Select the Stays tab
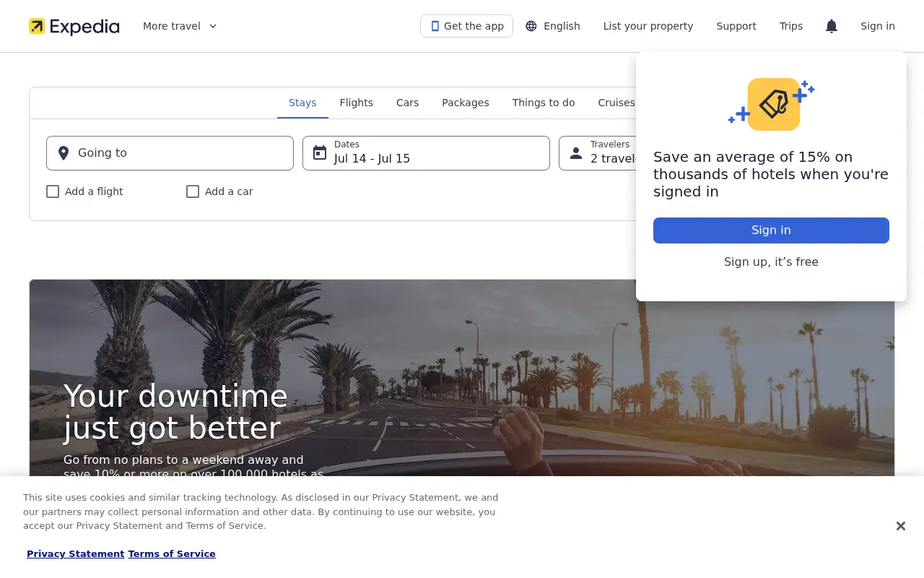This screenshot has width=924, height=578. 302,103
